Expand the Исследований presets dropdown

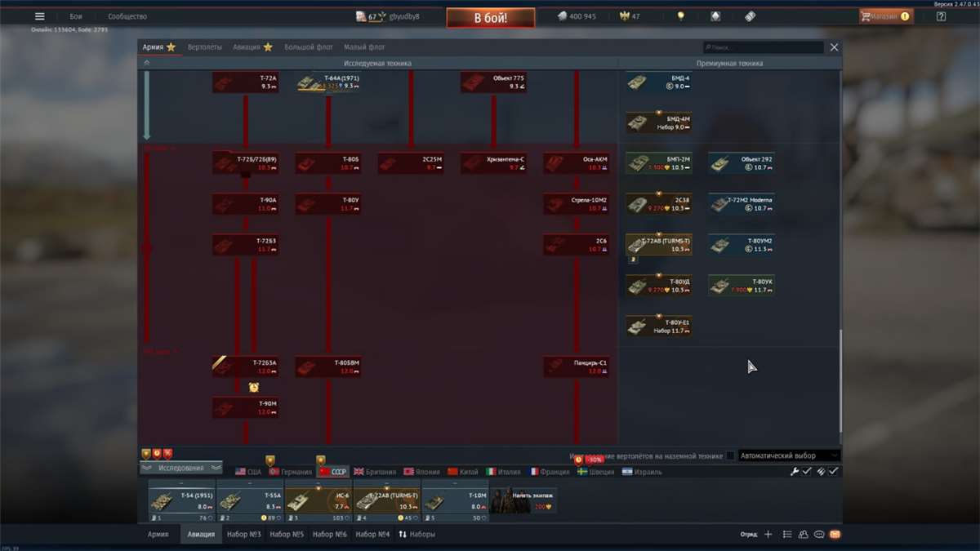(x=180, y=468)
